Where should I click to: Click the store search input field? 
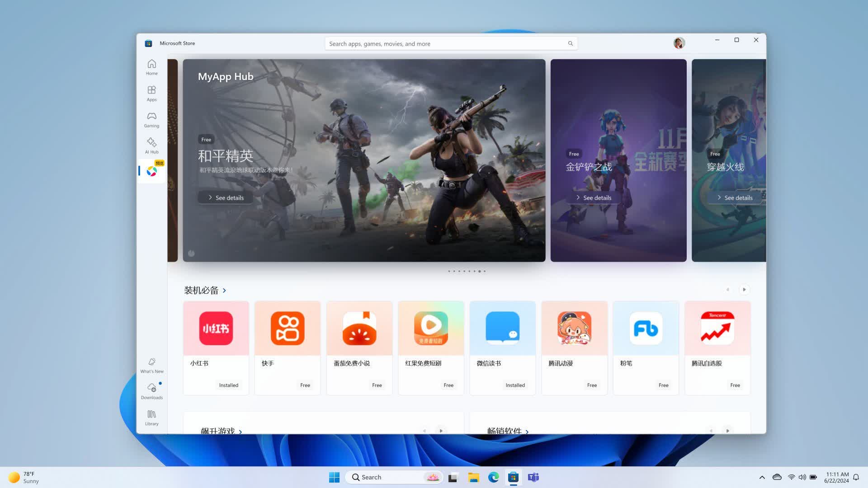445,44
